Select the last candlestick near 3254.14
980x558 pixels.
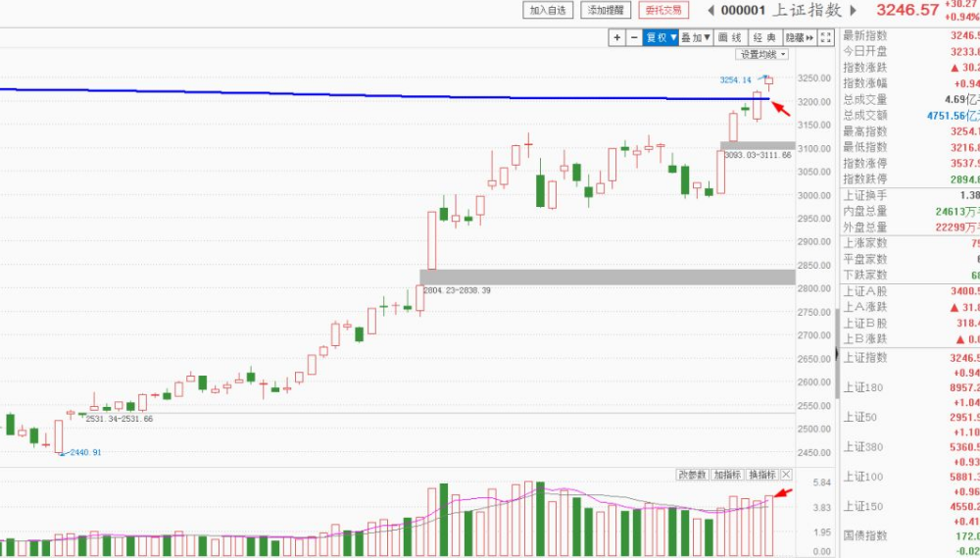(x=768, y=82)
